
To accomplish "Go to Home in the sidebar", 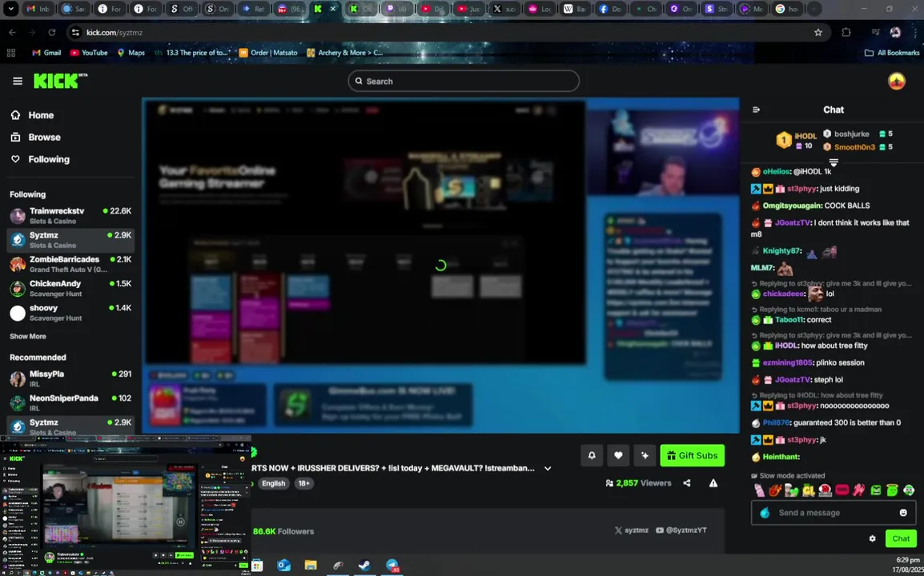I will [33, 115].
